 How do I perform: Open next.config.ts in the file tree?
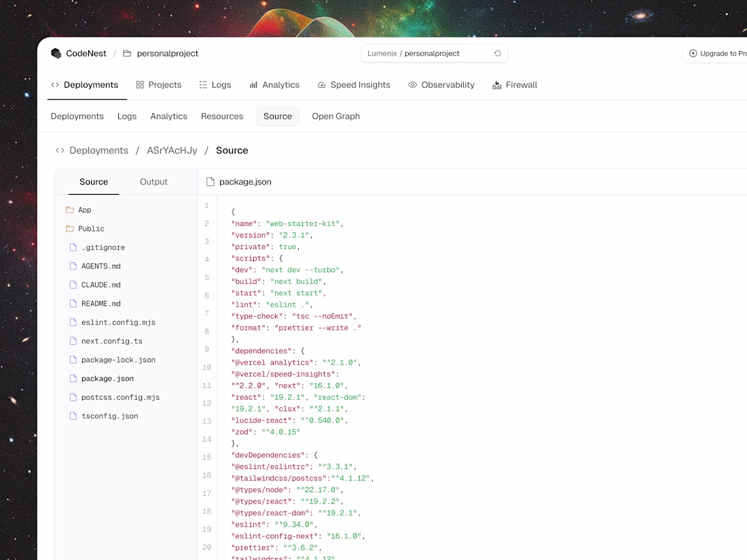point(106,341)
